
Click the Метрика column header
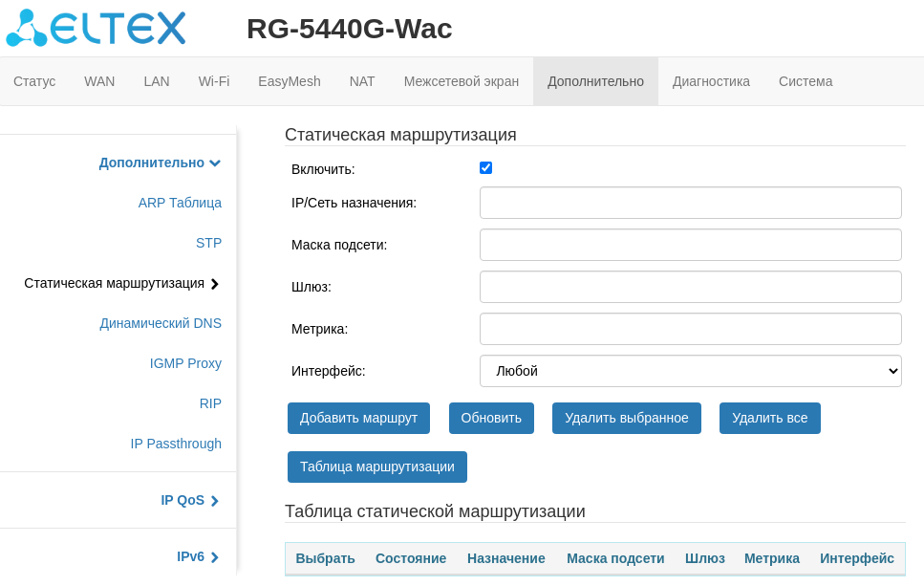772,558
